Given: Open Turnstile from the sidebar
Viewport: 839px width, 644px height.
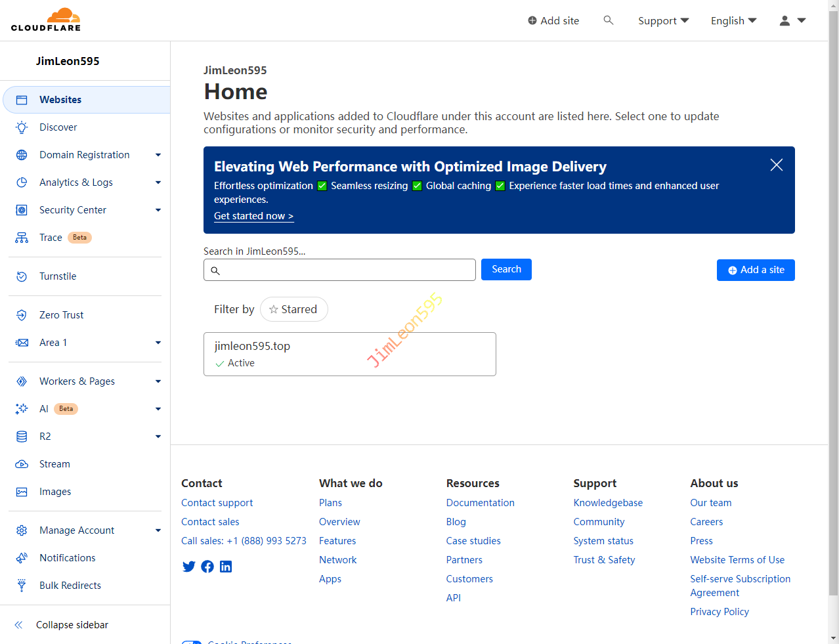Looking at the screenshot, I should pyautogui.click(x=58, y=276).
